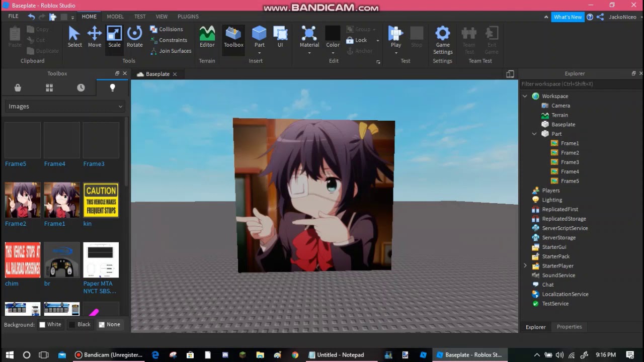Toggle viewport layout icon above scene
644x362 pixels.
(510, 74)
